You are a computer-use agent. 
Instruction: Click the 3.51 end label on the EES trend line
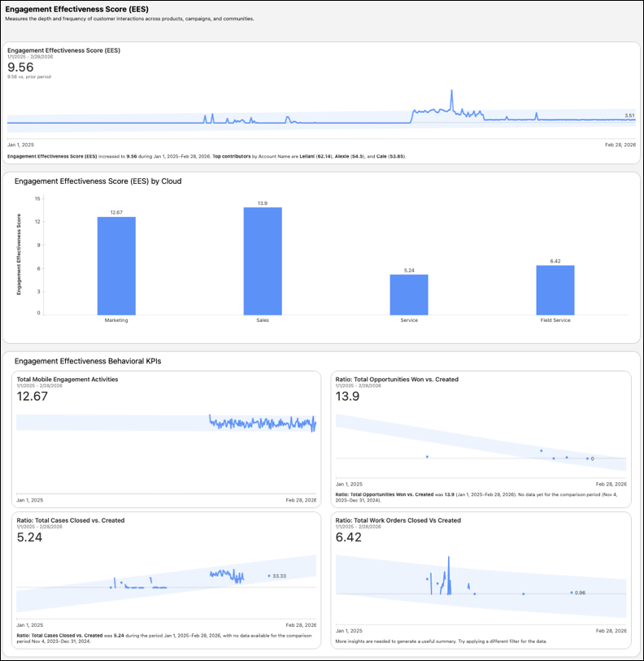tap(629, 115)
